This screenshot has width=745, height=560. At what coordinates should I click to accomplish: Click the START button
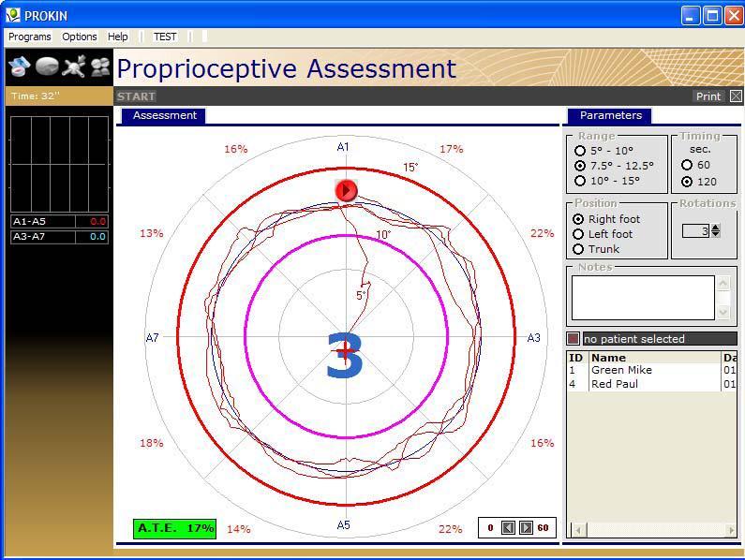[x=136, y=96]
